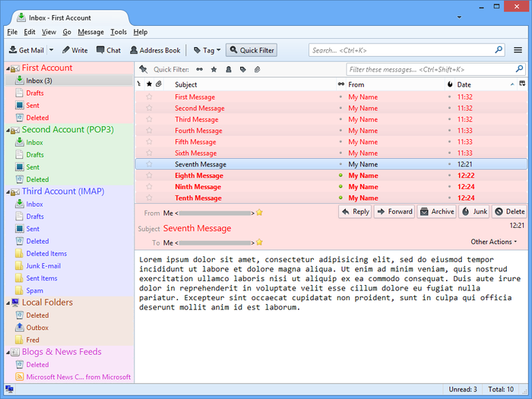Collapse the Second Account (POP3) tree
532x399 pixels.
click(x=8, y=131)
